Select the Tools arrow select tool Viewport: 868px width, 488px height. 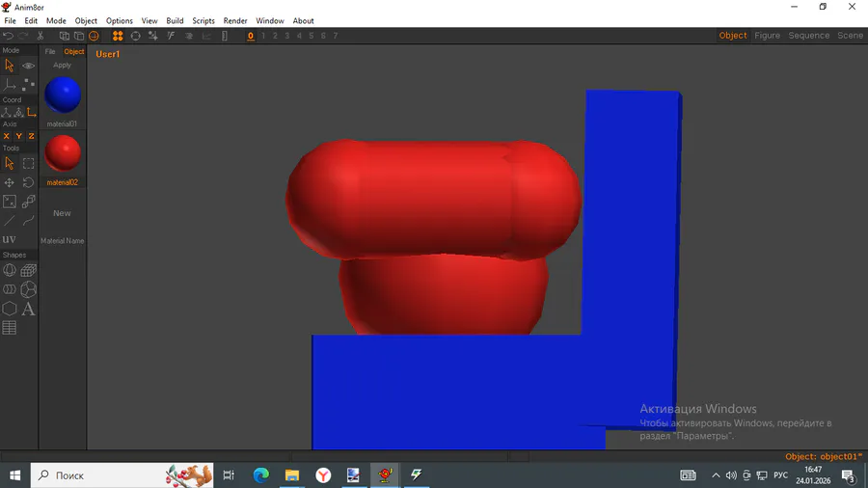click(x=10, y=163)
